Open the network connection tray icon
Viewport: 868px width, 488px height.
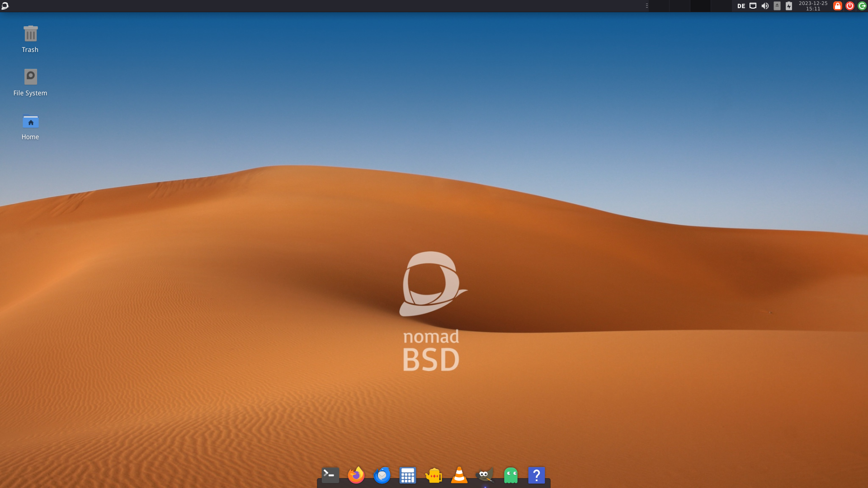tap(753, 6)
